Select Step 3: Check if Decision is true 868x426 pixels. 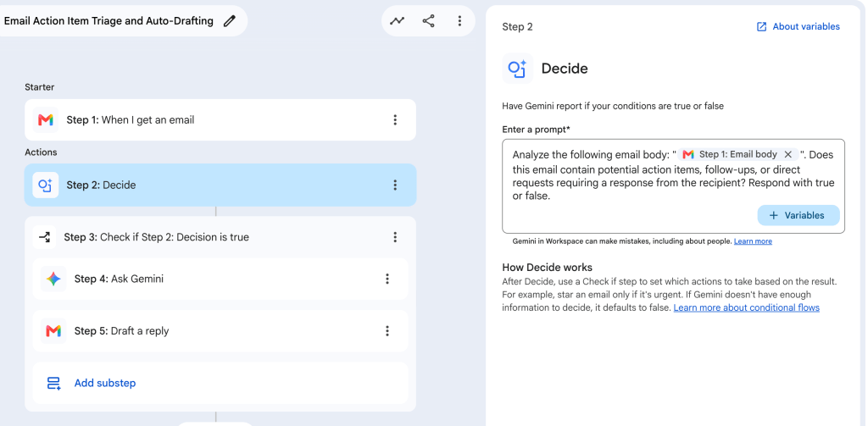[x=220, y=237]
